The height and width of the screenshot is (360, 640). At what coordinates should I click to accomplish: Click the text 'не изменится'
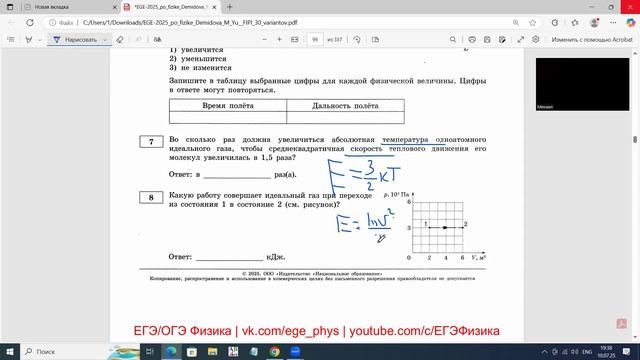(206, 68)
